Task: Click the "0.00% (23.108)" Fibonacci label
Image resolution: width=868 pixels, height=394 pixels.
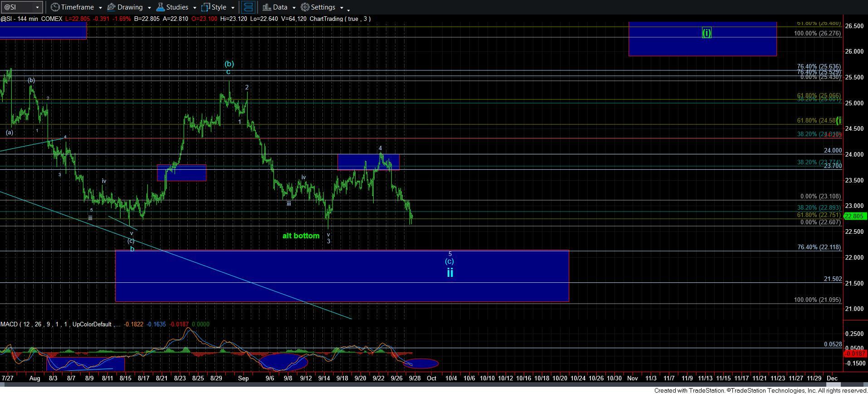Action: [821, 197]
